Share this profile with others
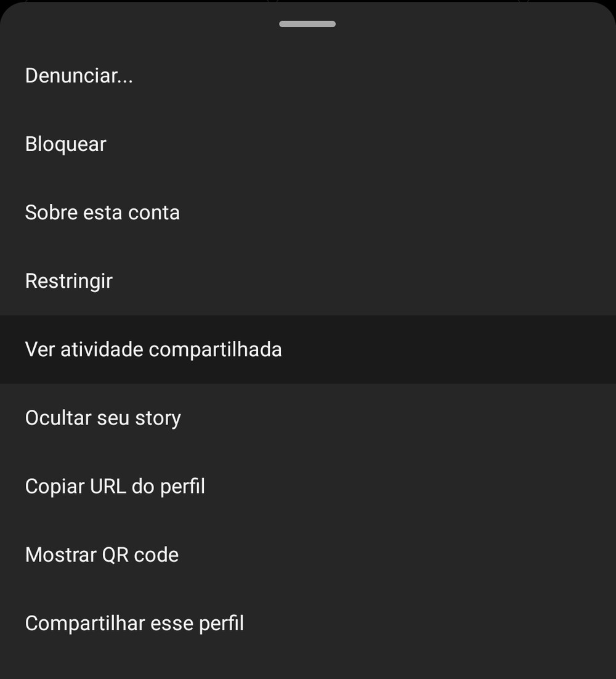616x679 pixels. pos(134,623)
